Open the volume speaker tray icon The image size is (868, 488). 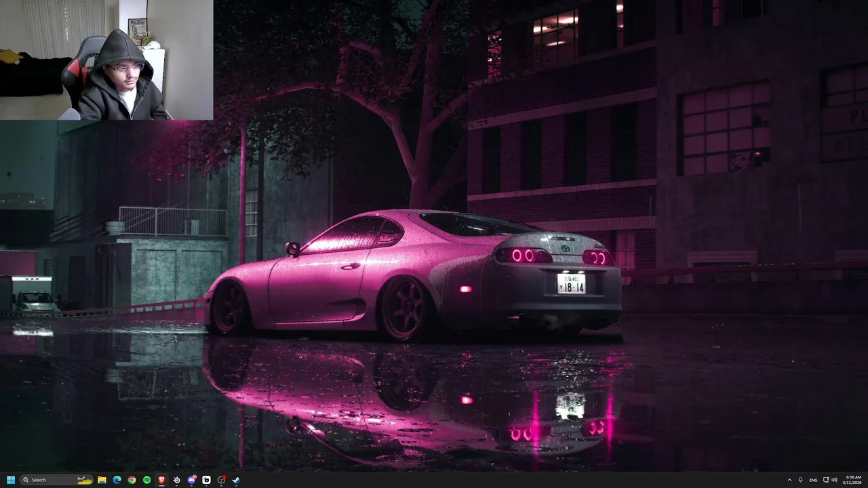834,480
